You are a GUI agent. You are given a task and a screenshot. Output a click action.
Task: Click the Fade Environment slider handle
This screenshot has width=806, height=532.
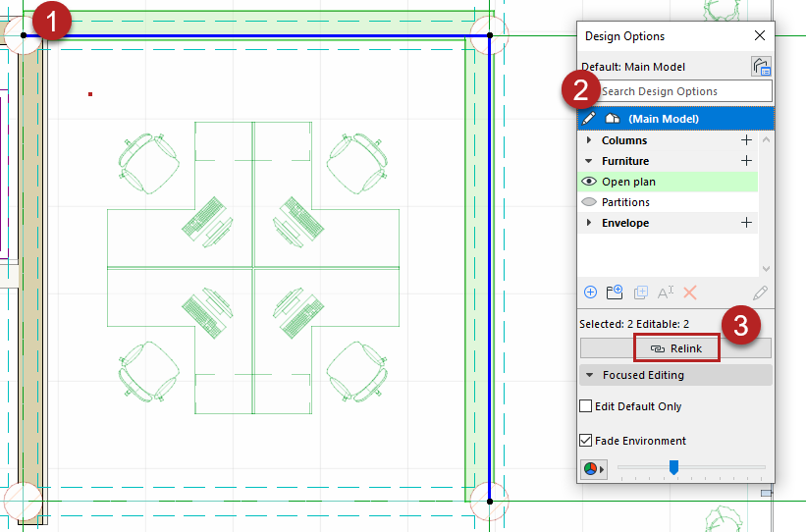(673, 467)
